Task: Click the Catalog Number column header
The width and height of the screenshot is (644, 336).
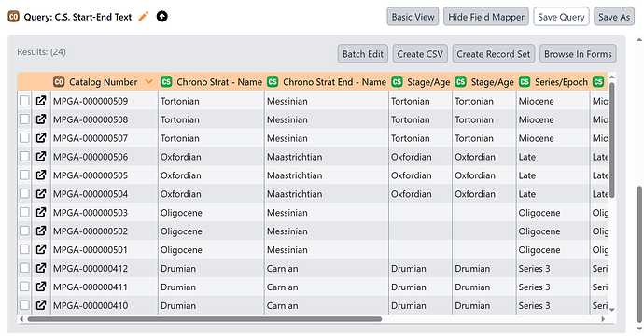Action: click(x=103, y=82)
